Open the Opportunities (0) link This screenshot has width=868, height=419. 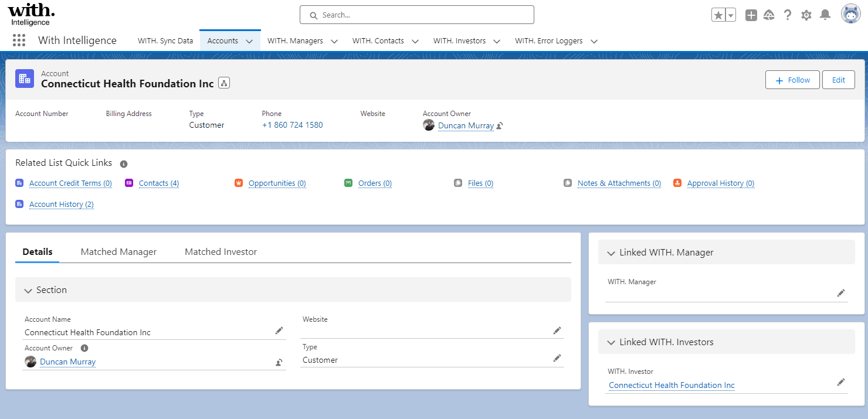(x=277, y=183)
